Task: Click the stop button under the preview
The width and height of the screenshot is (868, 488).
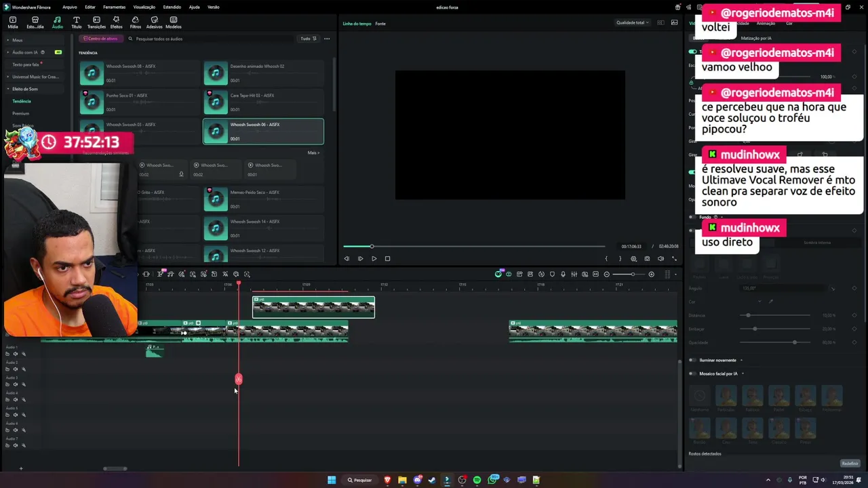Action: [387, 258]
